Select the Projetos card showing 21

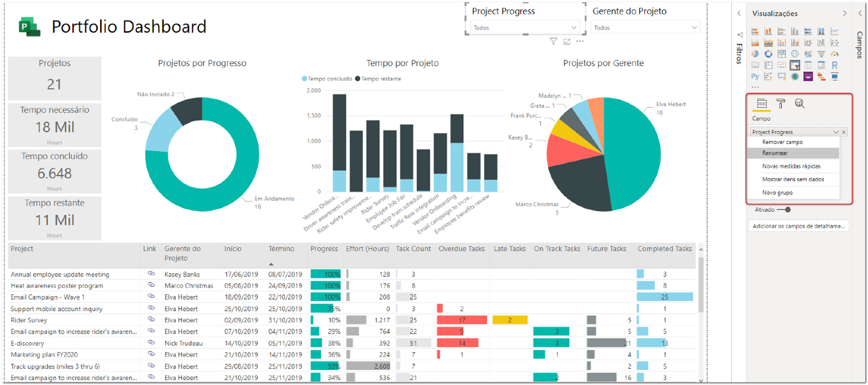pos(54,78)
